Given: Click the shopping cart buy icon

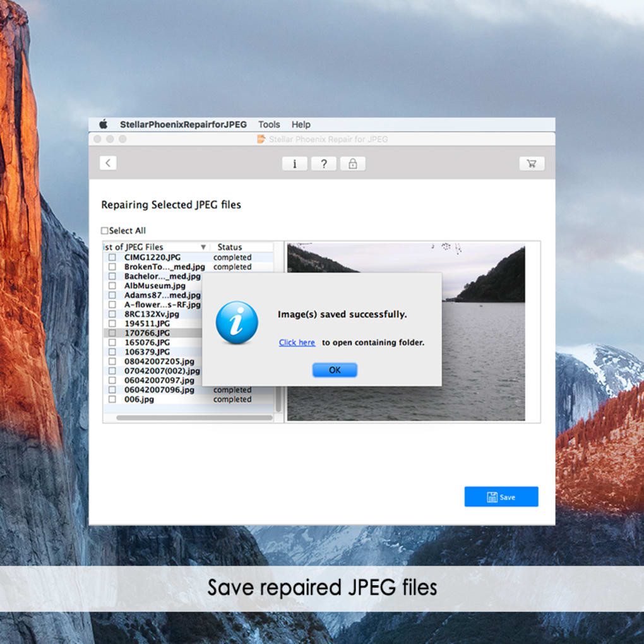Looking at the screenshot, I should (532, 164).
